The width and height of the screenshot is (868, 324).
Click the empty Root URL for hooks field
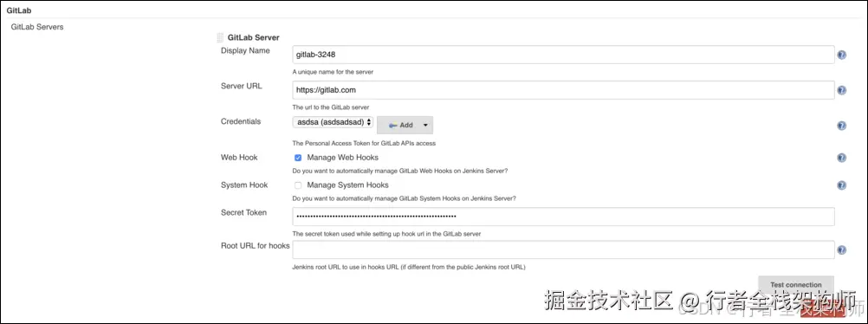click(563, 249)
